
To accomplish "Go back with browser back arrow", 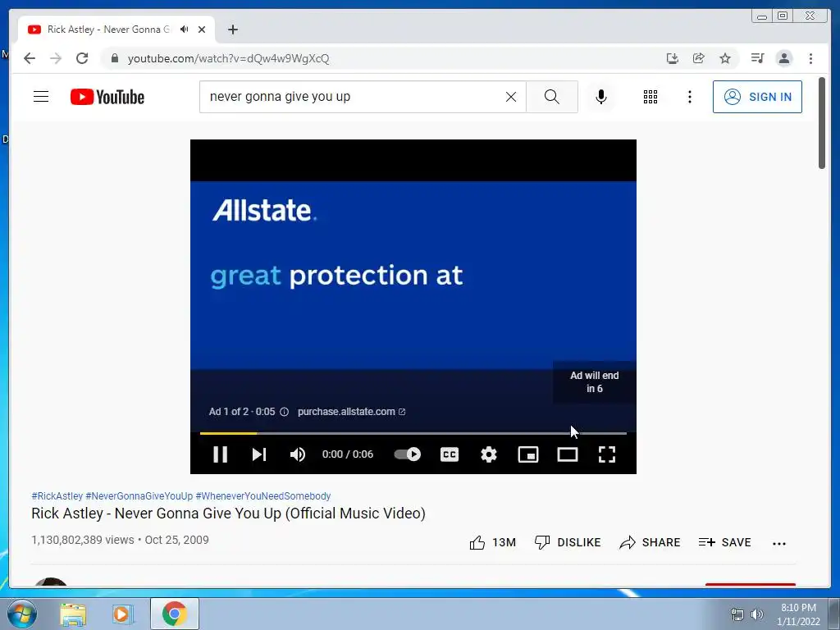I will [30, 58].
